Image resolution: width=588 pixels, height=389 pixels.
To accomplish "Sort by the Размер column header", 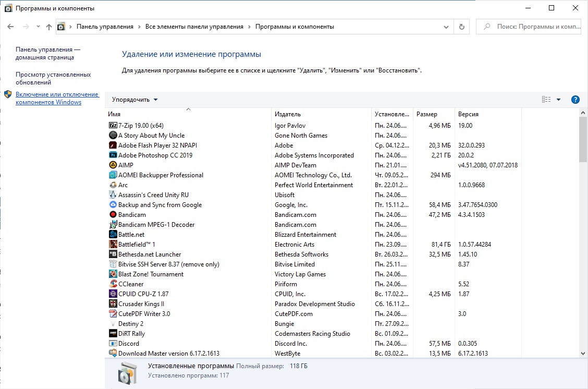I will tap(433, 114).
